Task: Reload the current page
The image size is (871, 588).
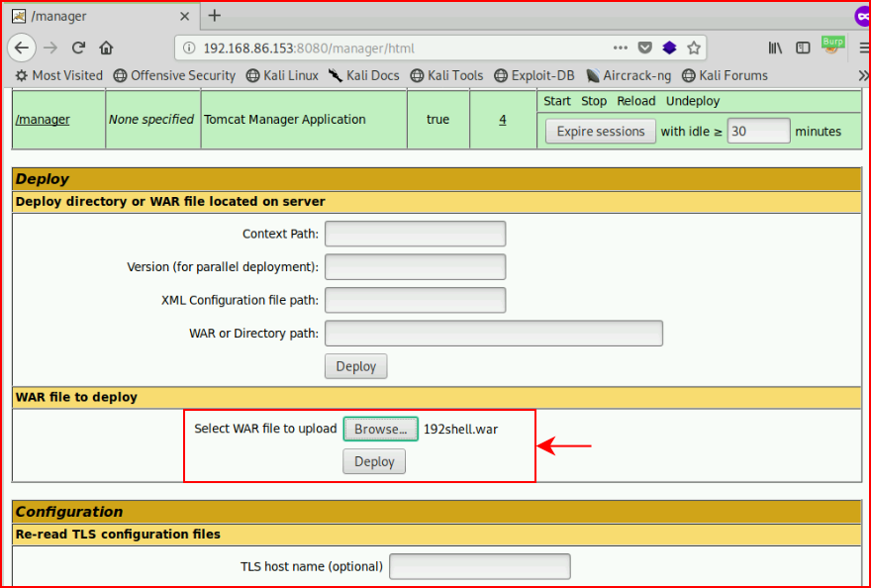Action: click(x=78, y=48)
